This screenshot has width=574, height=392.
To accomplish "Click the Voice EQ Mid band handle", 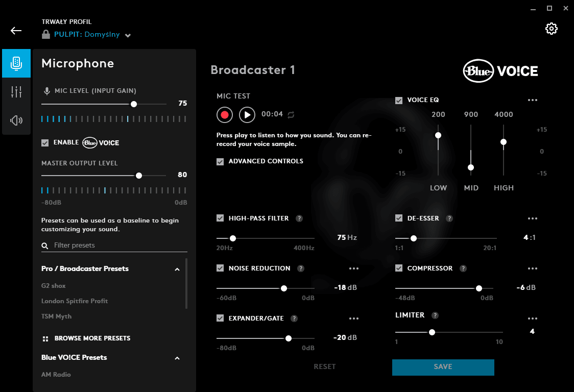I will point(471,167).
